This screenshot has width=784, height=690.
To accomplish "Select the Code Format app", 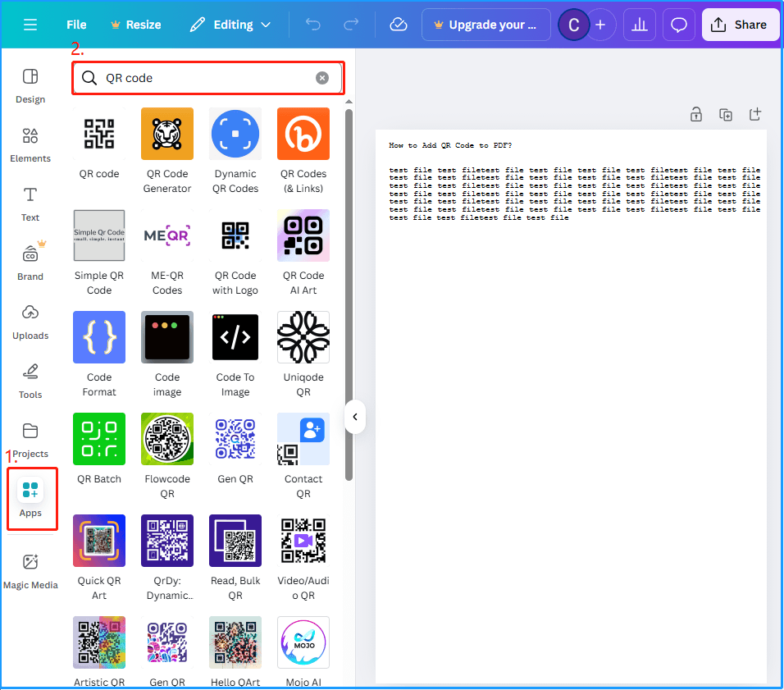I will tap(99, 354).
